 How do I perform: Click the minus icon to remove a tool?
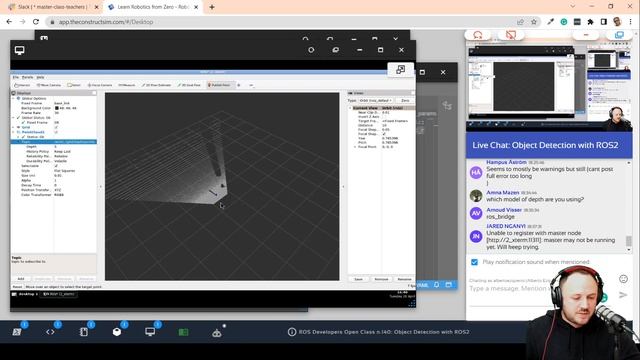251,85
